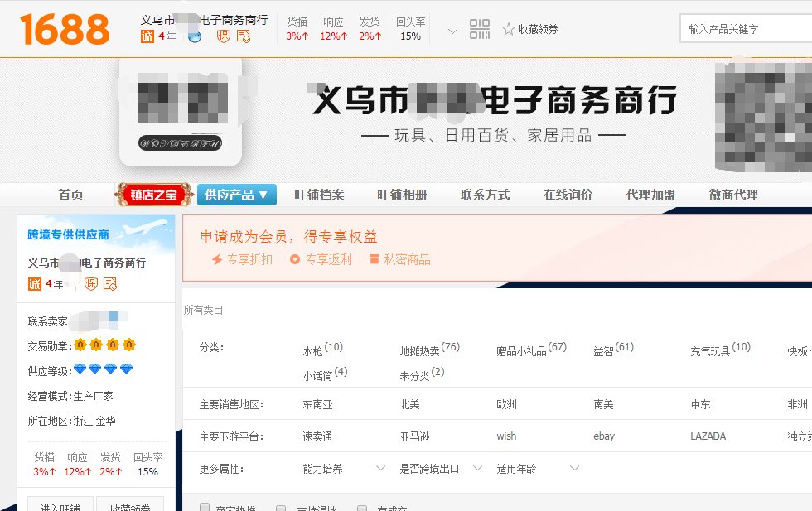Check the 支持混批 checkbox
Image resolution: width=812 pixels, height=511 pixels.
(281, 509)
